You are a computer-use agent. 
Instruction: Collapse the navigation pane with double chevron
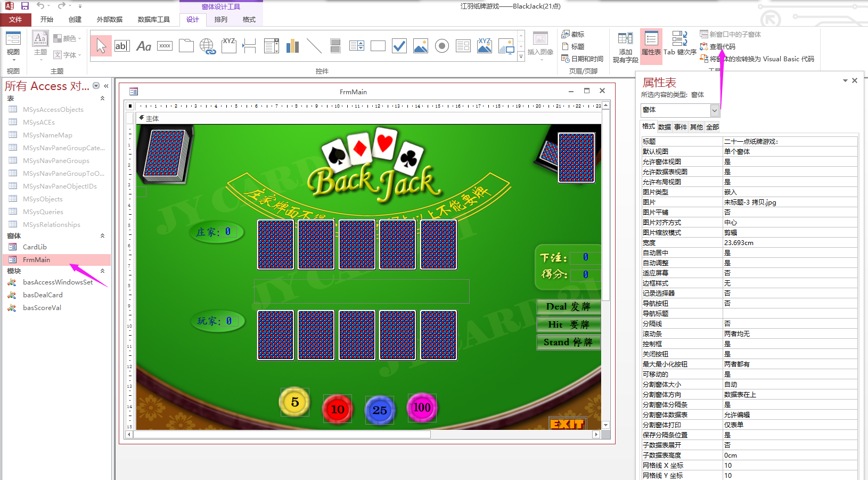pos(106,86)
